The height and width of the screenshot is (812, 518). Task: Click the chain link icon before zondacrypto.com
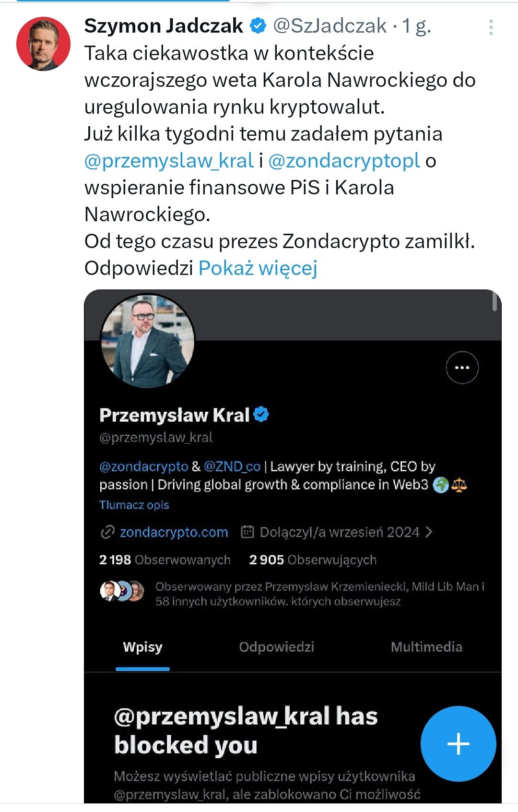tap(107, 532)
